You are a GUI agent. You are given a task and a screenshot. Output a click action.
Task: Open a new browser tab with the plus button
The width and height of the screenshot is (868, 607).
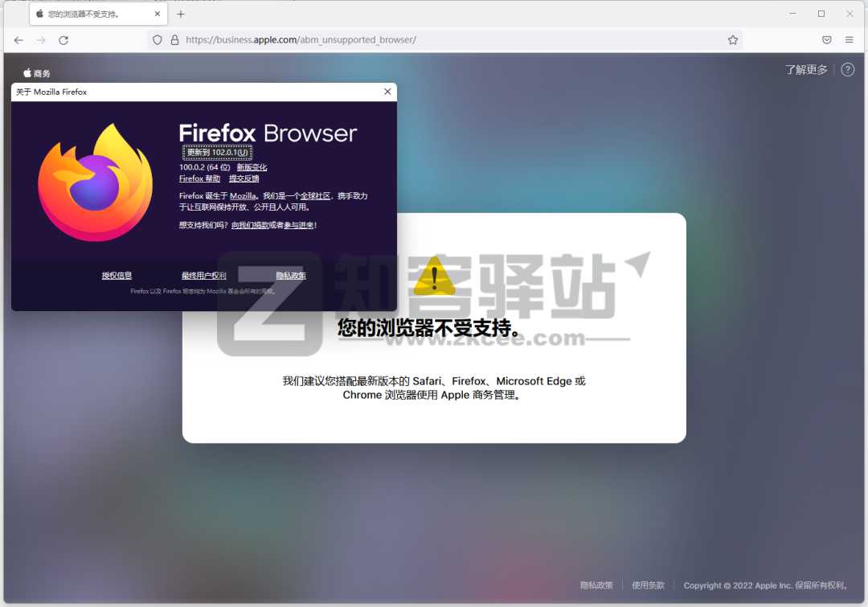(x=180, y=14)
